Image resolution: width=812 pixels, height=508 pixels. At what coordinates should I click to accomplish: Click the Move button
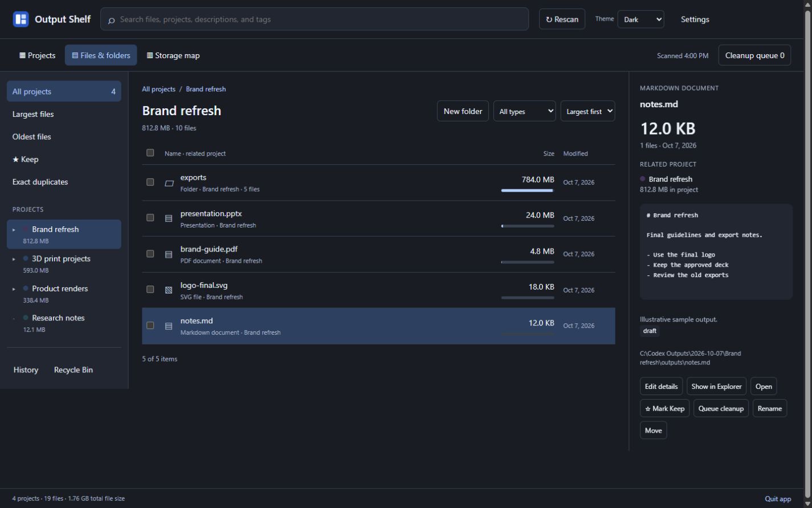[653, 430]
